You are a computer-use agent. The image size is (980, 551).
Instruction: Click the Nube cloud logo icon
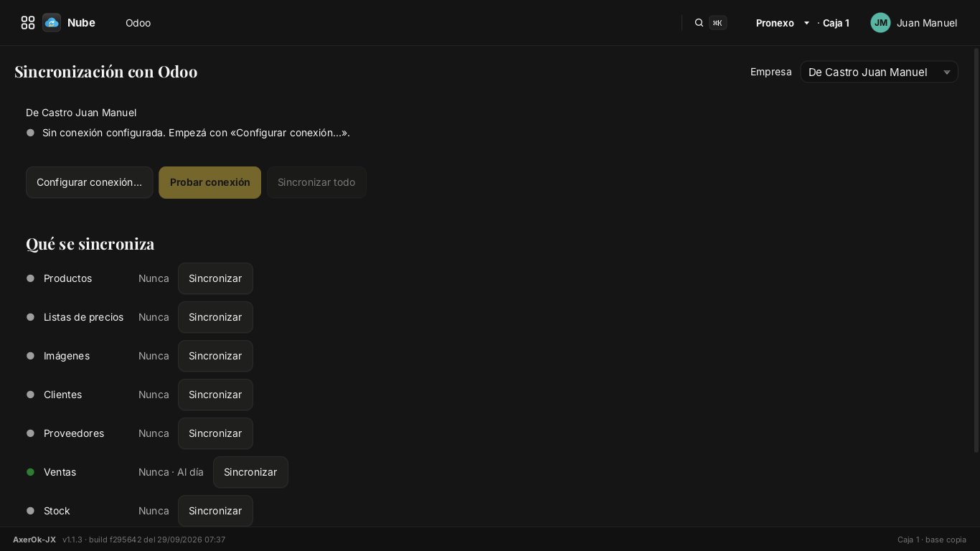click(x=52, y=23)
